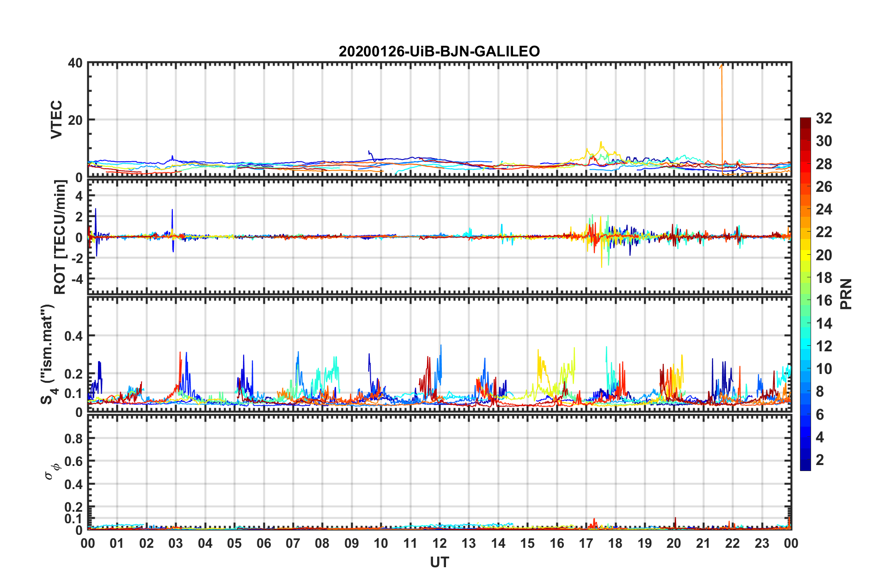The height and width of the screenshot is (588, 879).
Task: Click the blue ROT spike near 03 UT
Action: [x=172, y=230]
